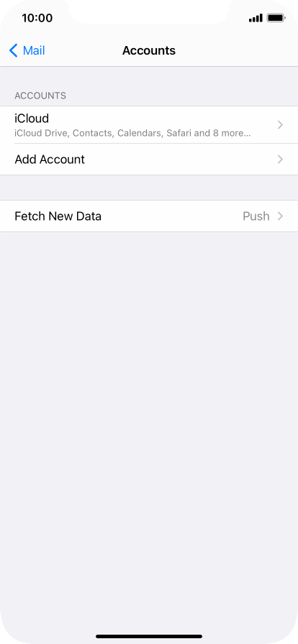The height and width of the screenshot is (644, 298).
Task: Tap the blue back chevron icon
Action: (x=14, y=51)
